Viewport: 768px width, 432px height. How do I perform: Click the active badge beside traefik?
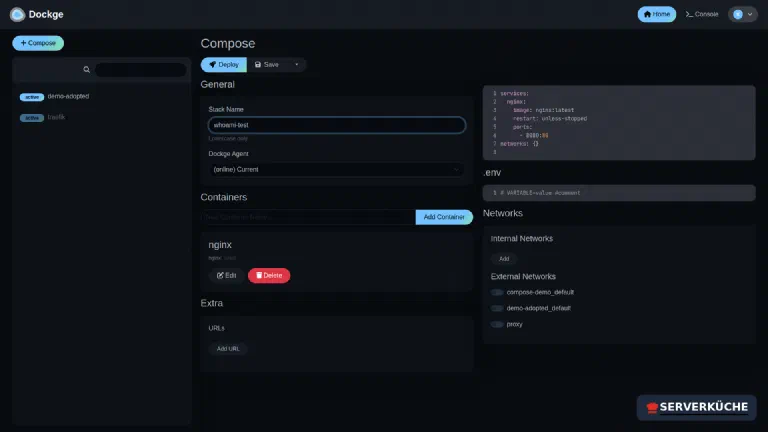point(32,118)
